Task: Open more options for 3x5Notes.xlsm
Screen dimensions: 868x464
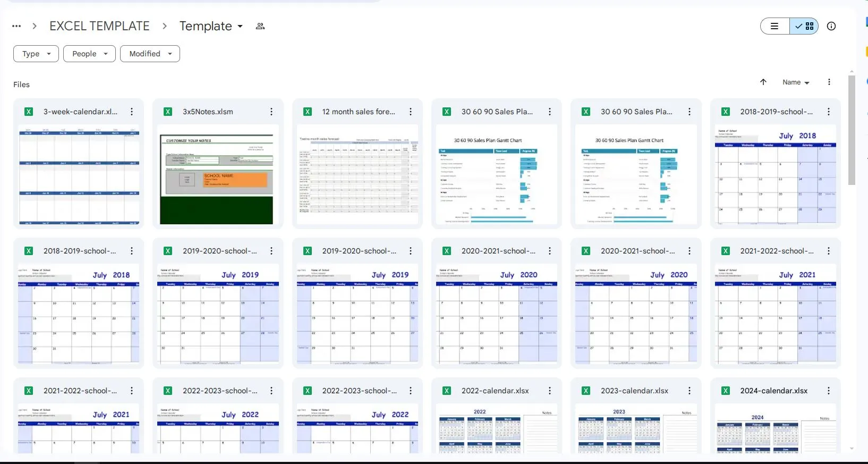Action: pyautogui.click(x=271, y=112)
